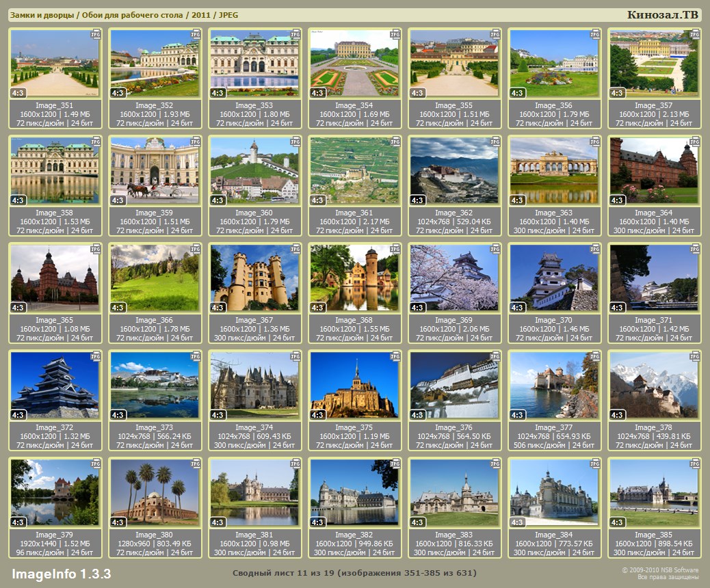Click the JPG format icon on Image_357
Image resolution: width=710 pixels, height=588 pixels.
pos(695,34)
